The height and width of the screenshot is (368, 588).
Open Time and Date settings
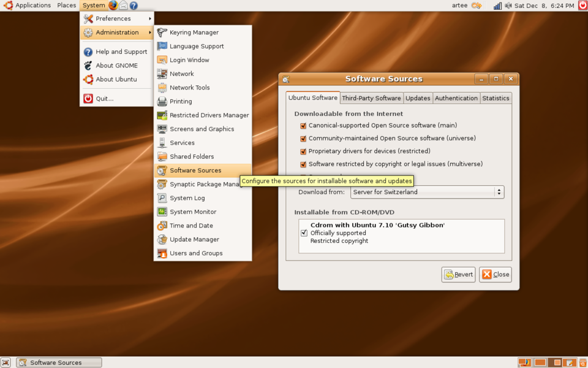(x=203, y=226)
